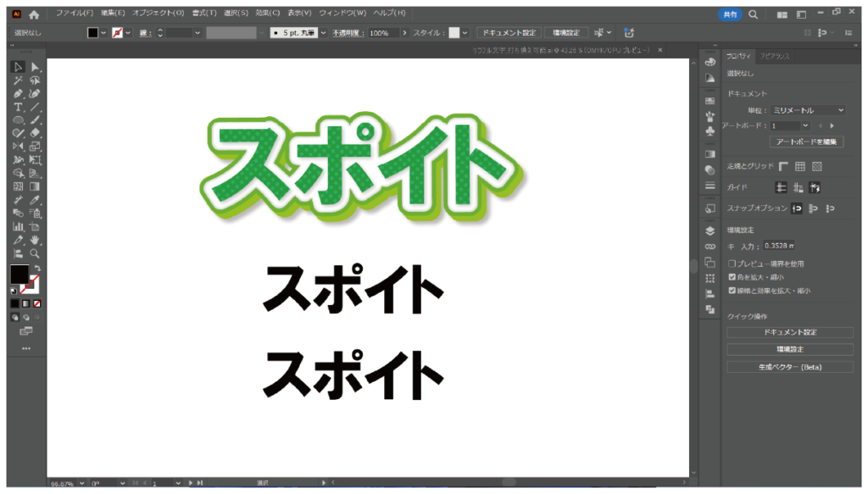868x494 pixels.
Task: Select the Artboard tool
Action: pyautogui.click(x=35, y=227)
